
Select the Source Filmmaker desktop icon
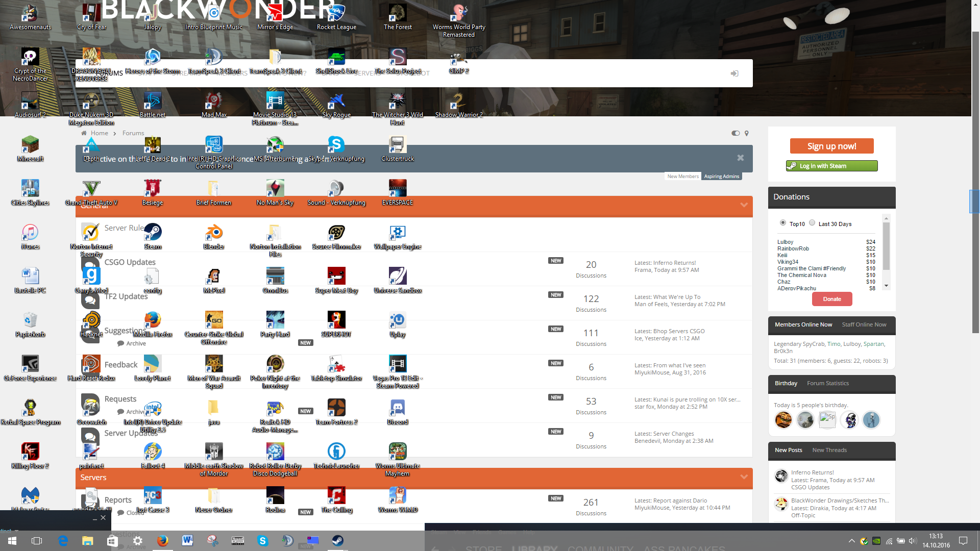point(336,236)
